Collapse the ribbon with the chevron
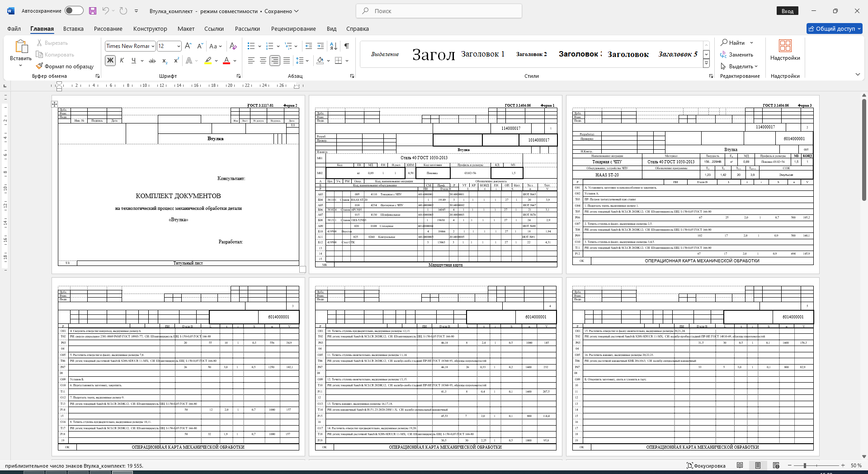The width and height of the screenshot is (868, 474). pos(858,74)
